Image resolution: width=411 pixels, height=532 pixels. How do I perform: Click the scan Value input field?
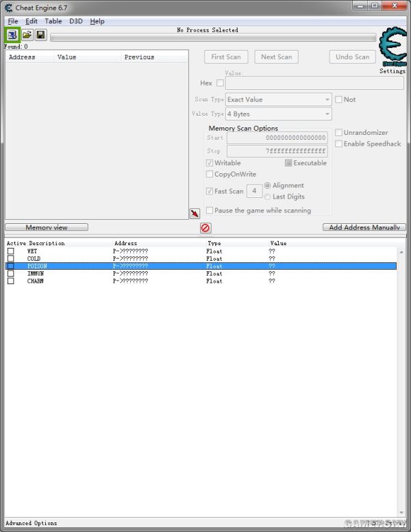314,83
